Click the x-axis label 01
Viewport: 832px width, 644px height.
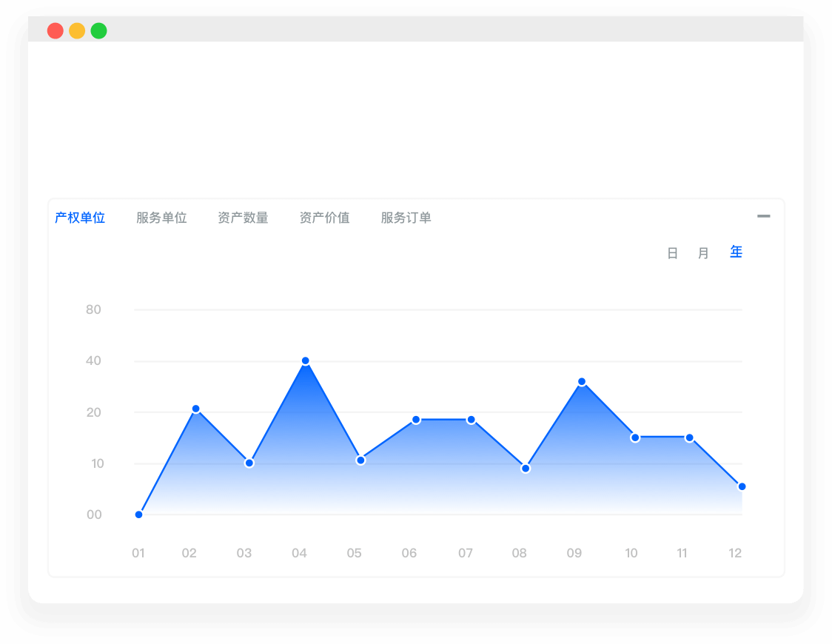coord(138,553)
